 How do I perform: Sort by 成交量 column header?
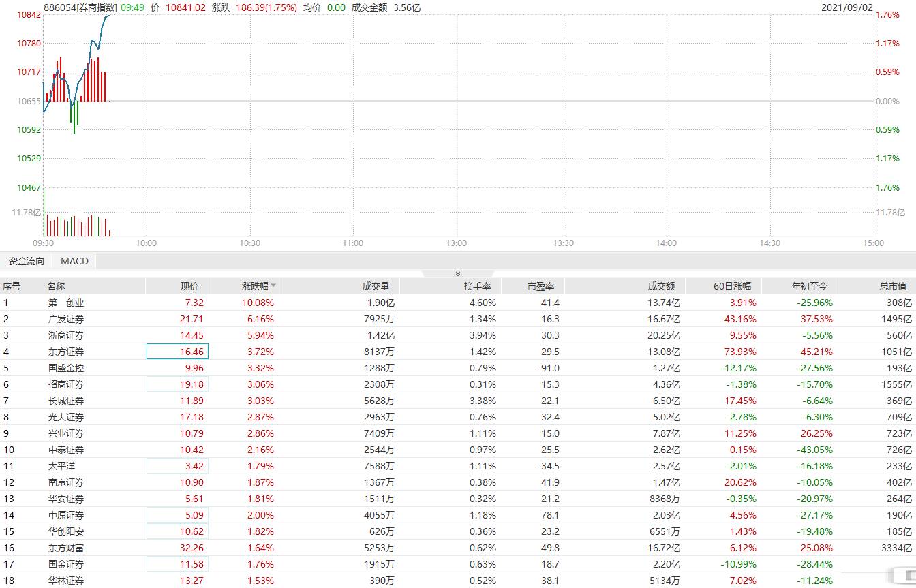coord(376,286)
